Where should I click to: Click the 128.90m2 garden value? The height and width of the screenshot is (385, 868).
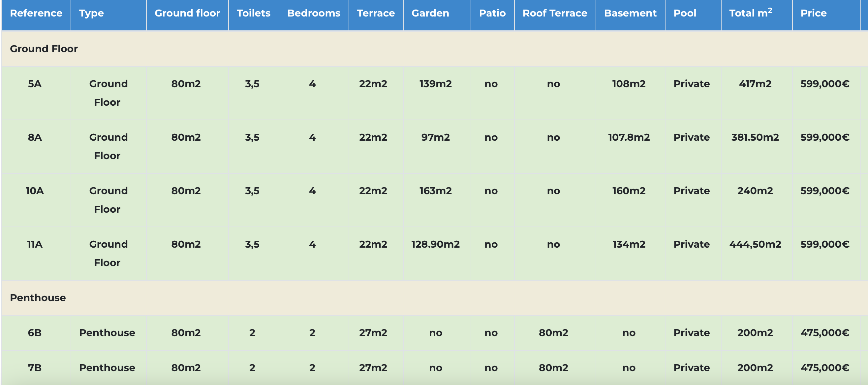[435, 244]
